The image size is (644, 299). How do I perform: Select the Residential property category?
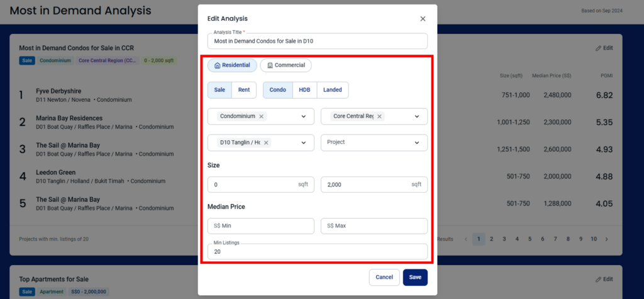tap(232, 65)
